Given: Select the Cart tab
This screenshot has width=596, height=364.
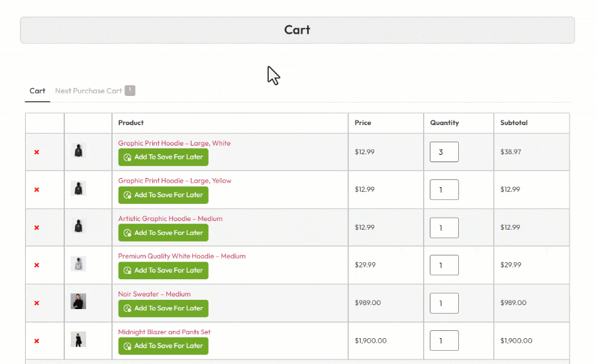Looking at the screenshot, I should click(x=37, y=91).
